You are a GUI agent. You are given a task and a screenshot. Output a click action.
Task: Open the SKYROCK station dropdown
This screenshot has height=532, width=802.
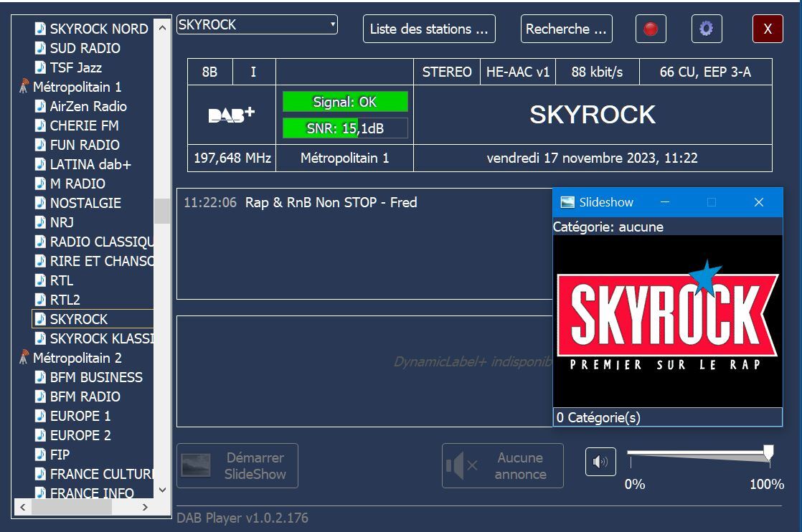pos(257,24)
